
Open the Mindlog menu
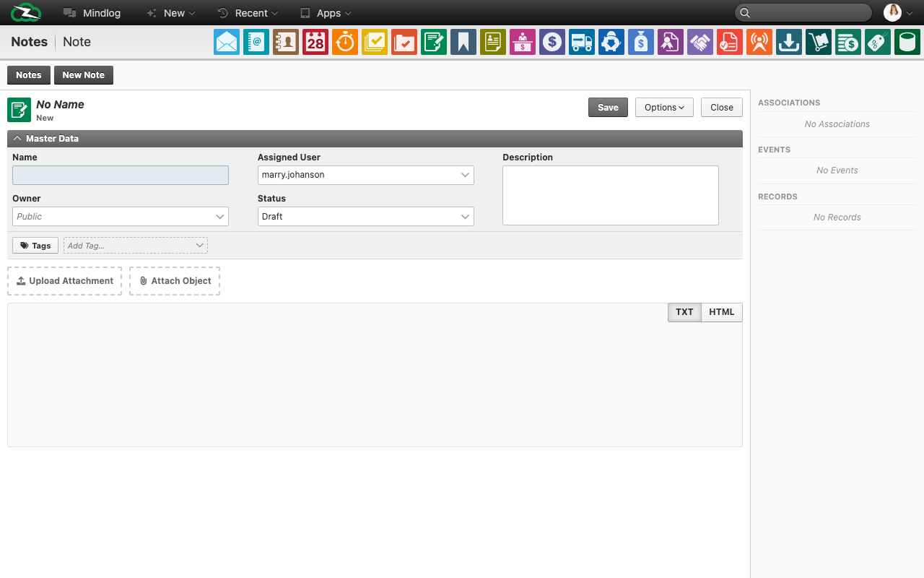pyautogui.click(x=92, y=13)
